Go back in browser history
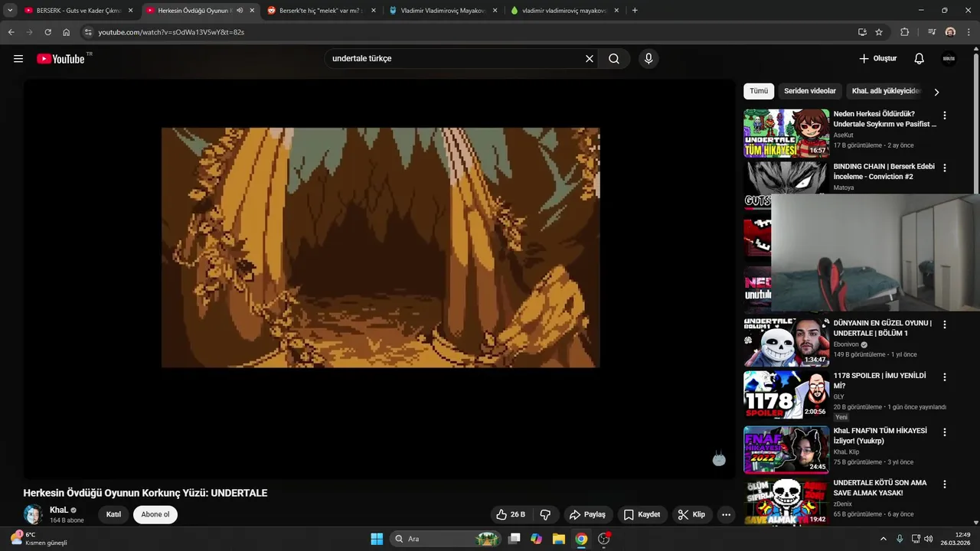 coord(11,32)
